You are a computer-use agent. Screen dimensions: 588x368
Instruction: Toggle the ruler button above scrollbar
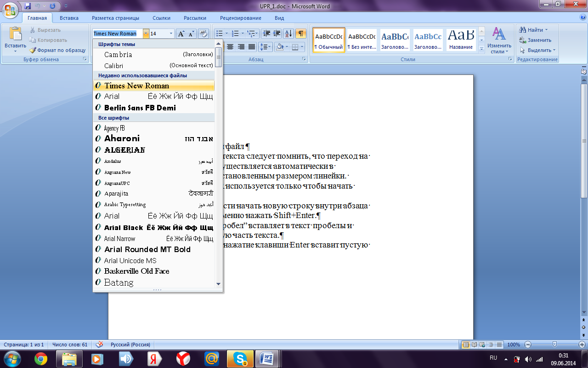point(584,72)
